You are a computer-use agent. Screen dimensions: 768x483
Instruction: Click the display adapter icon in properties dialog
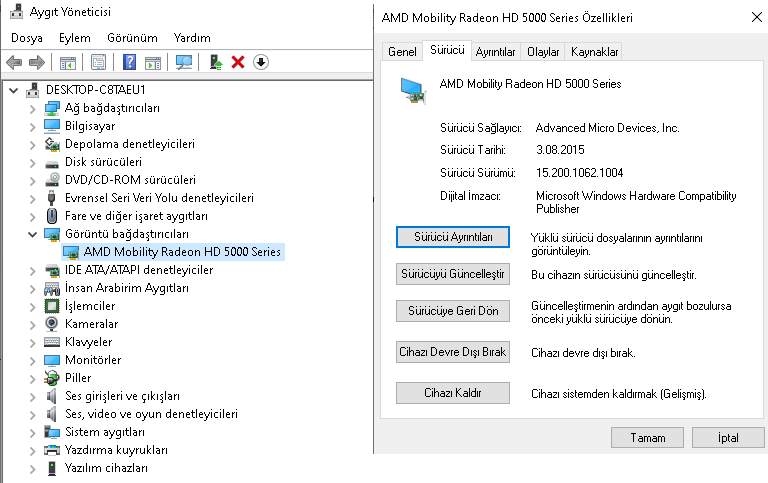[413, 91]
